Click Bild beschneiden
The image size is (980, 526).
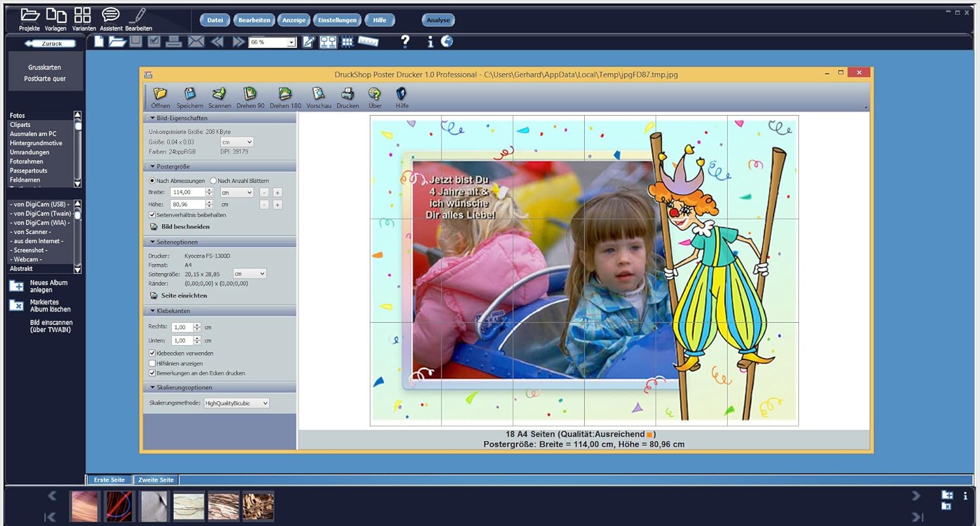click(185, 227)
